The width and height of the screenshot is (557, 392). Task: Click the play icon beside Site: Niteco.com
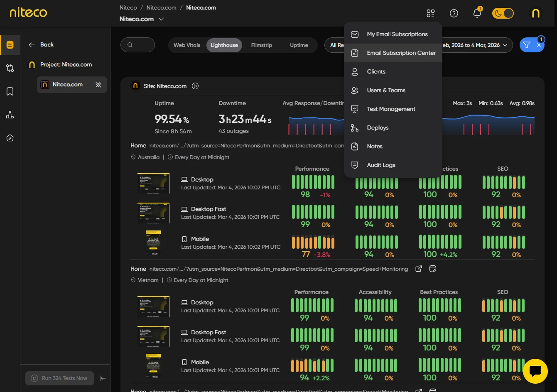pyautogui.click(x=195, y=86)
